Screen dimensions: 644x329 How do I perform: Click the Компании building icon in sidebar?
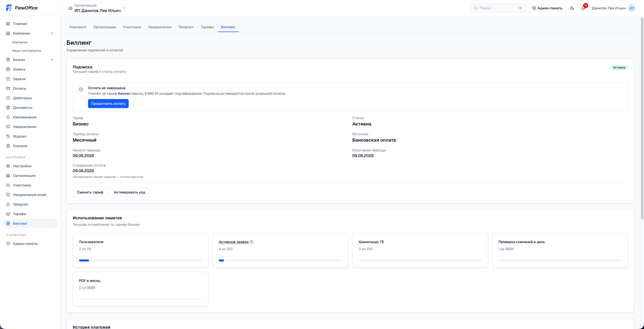(x=8, y=33)
